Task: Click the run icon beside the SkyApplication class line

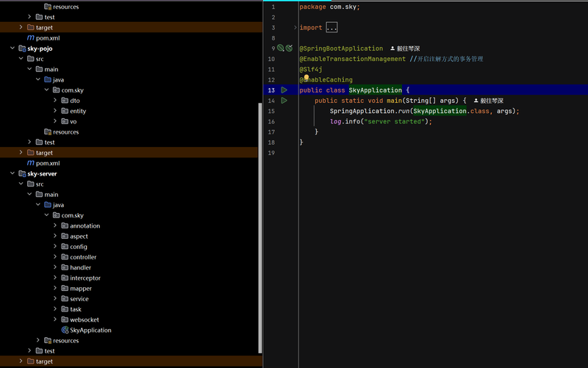Action: coord(284,90)
